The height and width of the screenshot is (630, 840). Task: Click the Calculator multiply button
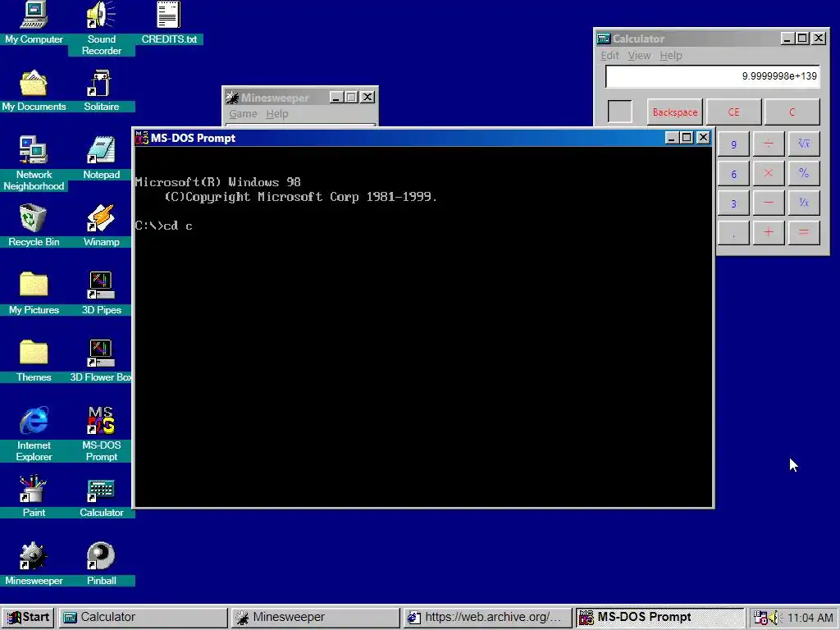[768, 174]
